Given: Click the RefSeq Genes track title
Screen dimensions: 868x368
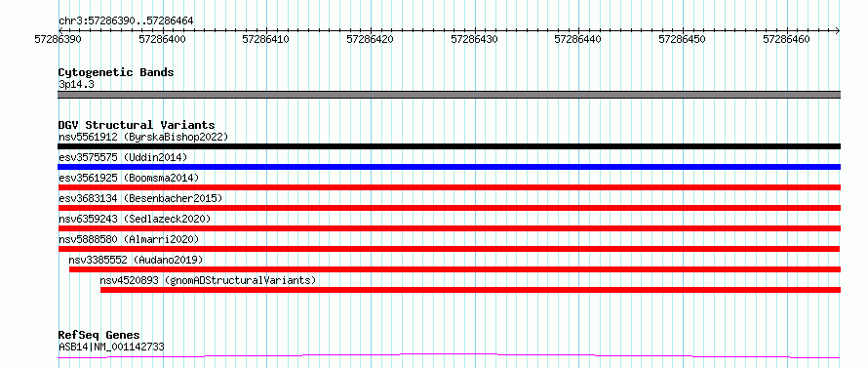Looking at the screenshot, I should (x=99, y=336).
